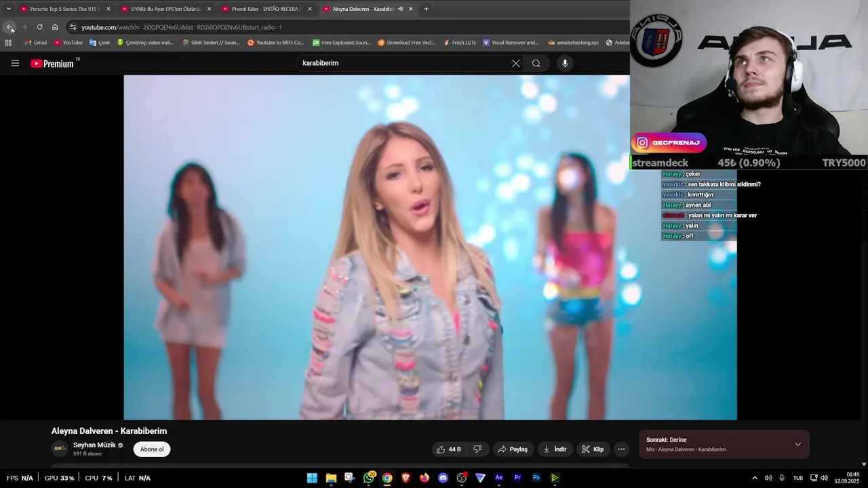This screenshot has width=868, height=488.
Task: Open the apps grid in bookmarks bar
Action: pos(8,43)
